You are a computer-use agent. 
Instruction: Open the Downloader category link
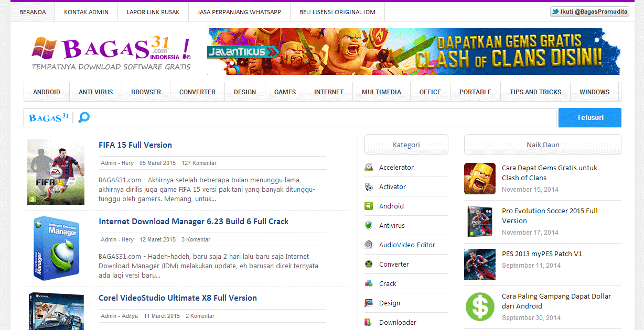coord(398,323)
